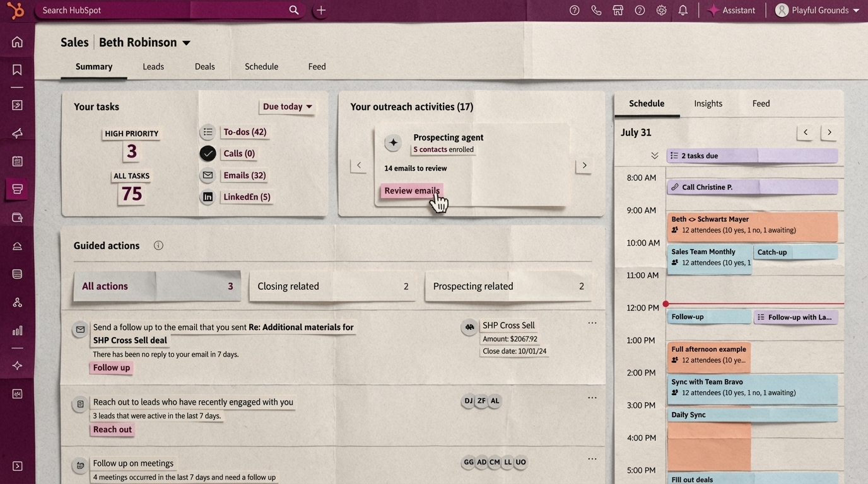The width and height of the screenshot is (868, 484).
Task: Open the Due today filter dropdown
Action: 286,107
